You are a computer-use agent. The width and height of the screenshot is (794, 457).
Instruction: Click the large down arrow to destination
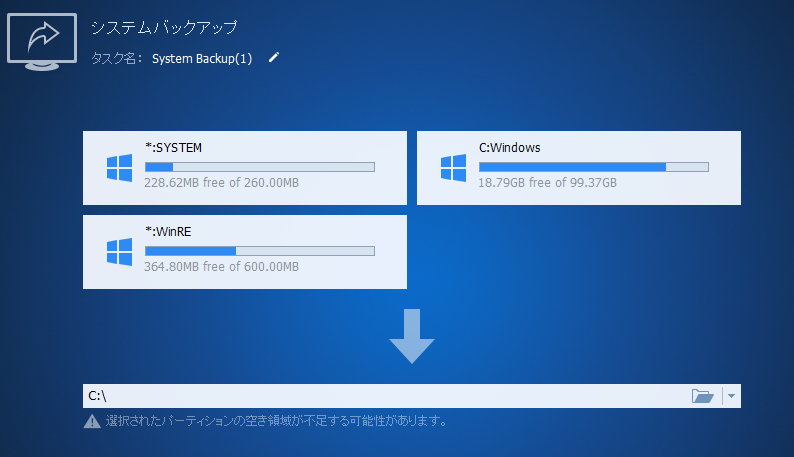point(412,336)
